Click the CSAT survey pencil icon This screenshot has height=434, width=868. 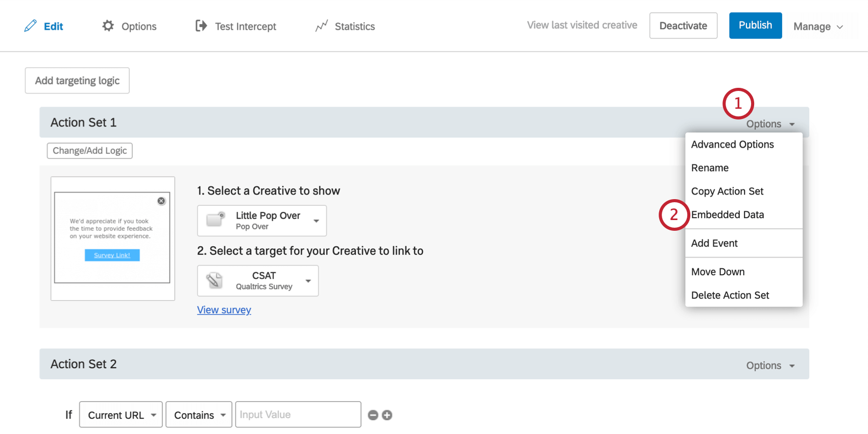(214, 280)
